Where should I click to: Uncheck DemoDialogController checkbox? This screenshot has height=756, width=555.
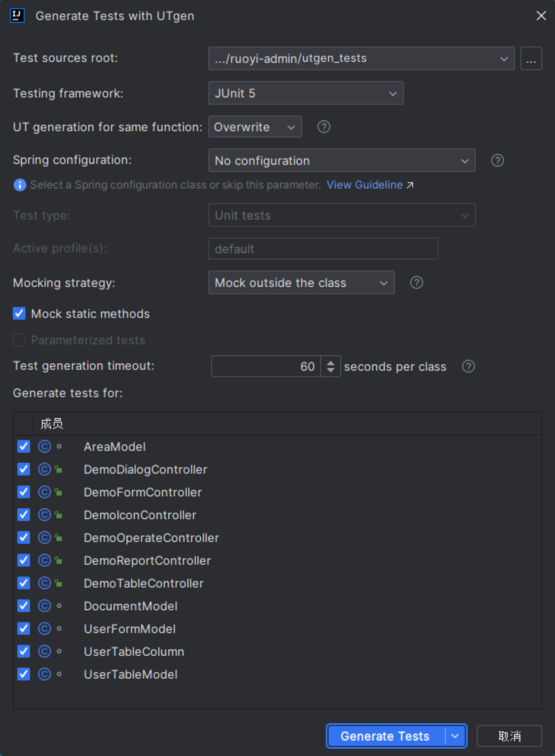24,469
